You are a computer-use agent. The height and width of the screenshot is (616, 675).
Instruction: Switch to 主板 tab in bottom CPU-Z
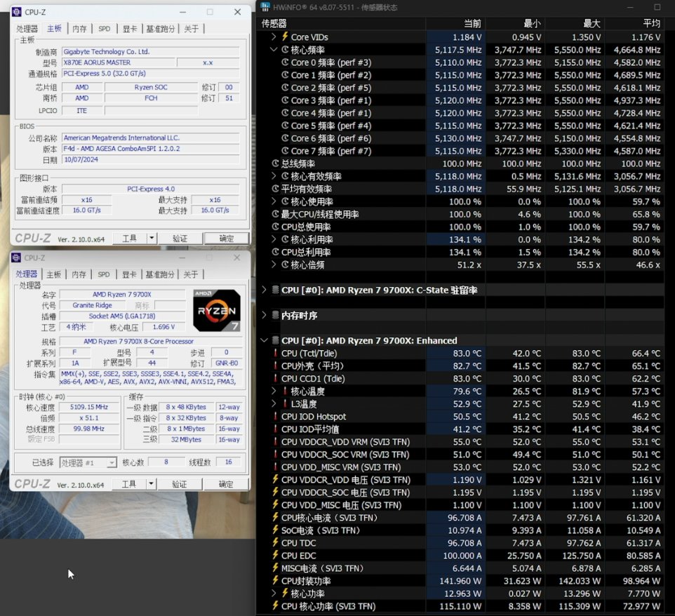tap(54, 274)
